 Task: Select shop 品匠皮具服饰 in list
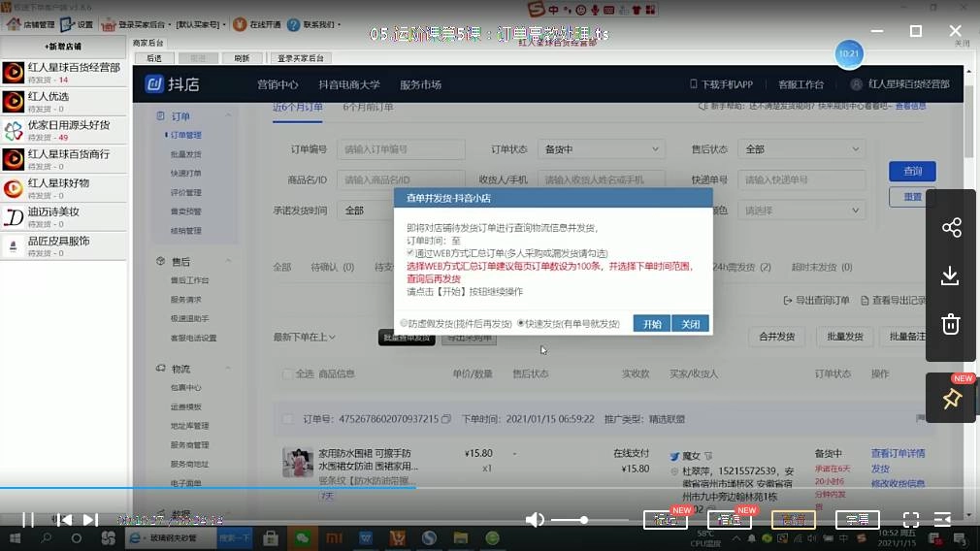63,246
